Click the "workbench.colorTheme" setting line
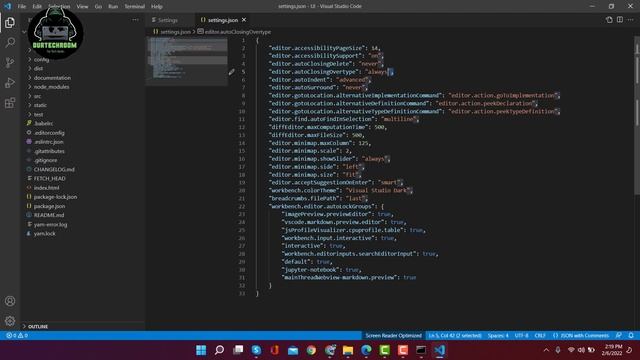640x360 pixels. [x=341, y=190]
